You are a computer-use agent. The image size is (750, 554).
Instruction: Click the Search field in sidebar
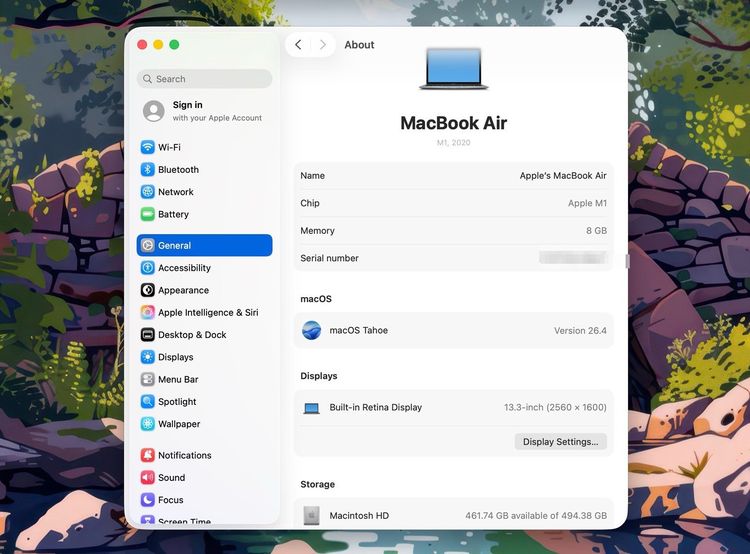click(205, 79)
